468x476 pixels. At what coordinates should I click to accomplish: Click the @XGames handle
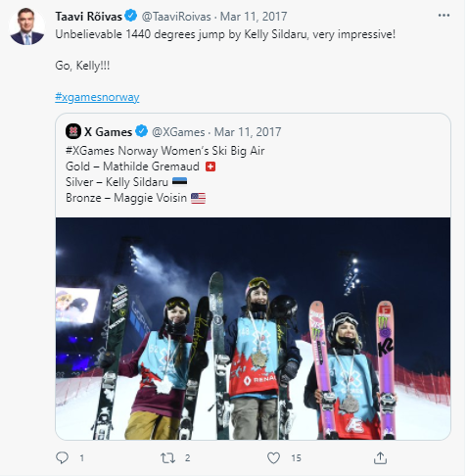pyautogui.click(x=178, y=132)
